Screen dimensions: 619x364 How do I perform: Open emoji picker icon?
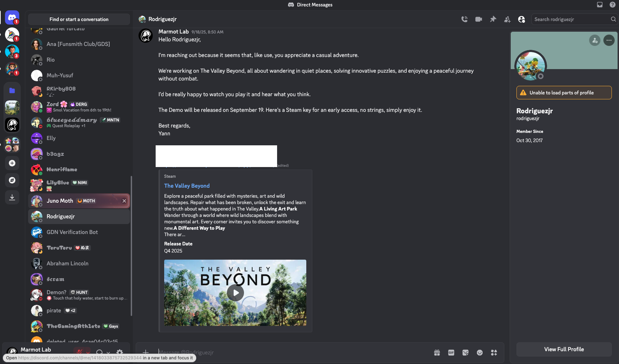(x=480, y=353)
